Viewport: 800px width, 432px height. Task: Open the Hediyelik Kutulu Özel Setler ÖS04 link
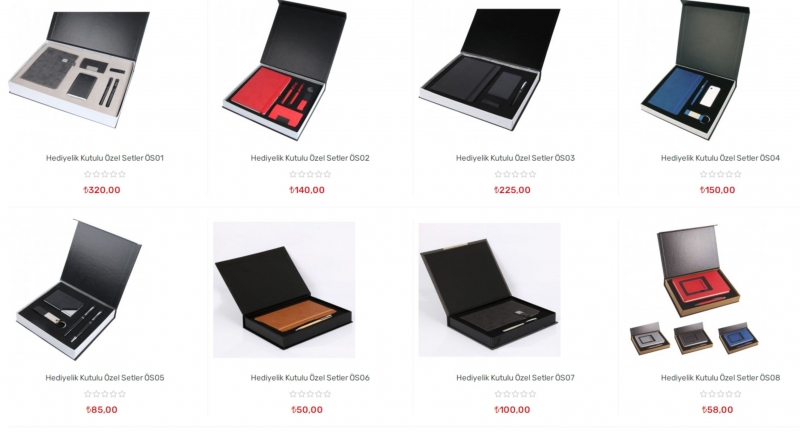(x=720, y=158)
